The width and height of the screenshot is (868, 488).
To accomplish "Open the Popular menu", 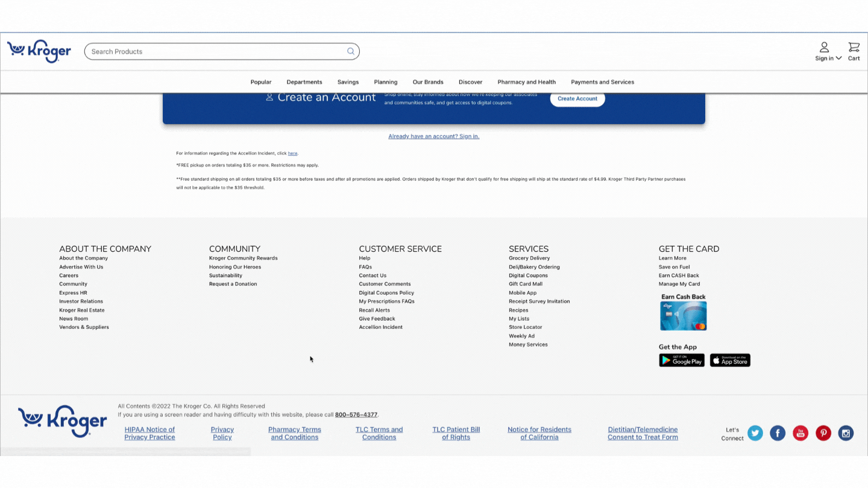I will pos(261,82).
